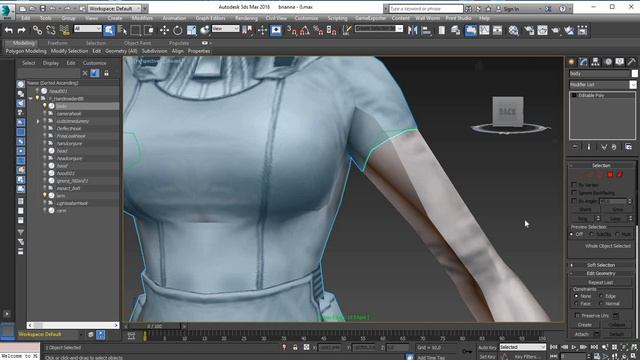Open the Workspace Default dropdown in title bar

(114, 9)
